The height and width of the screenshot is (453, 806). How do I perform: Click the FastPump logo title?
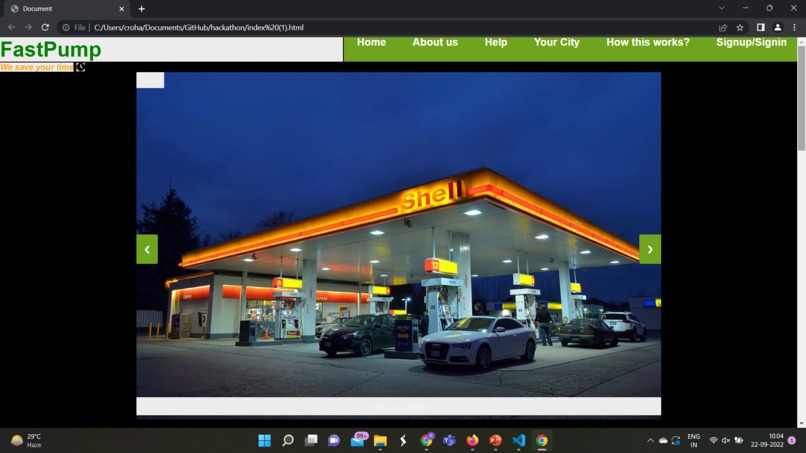[x=51, y=50]
